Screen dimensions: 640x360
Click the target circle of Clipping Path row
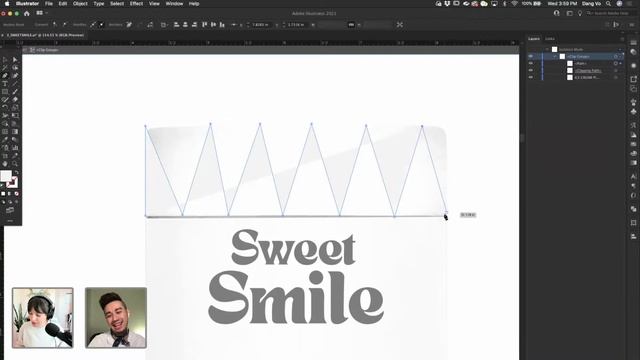point(616,70)
